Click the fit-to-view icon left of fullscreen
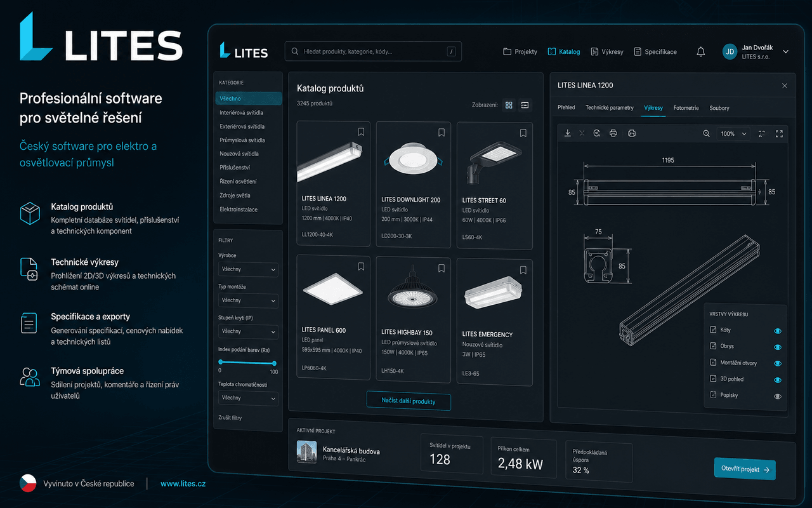The width and height of the screenshot is (812, 508). point(762,133)
